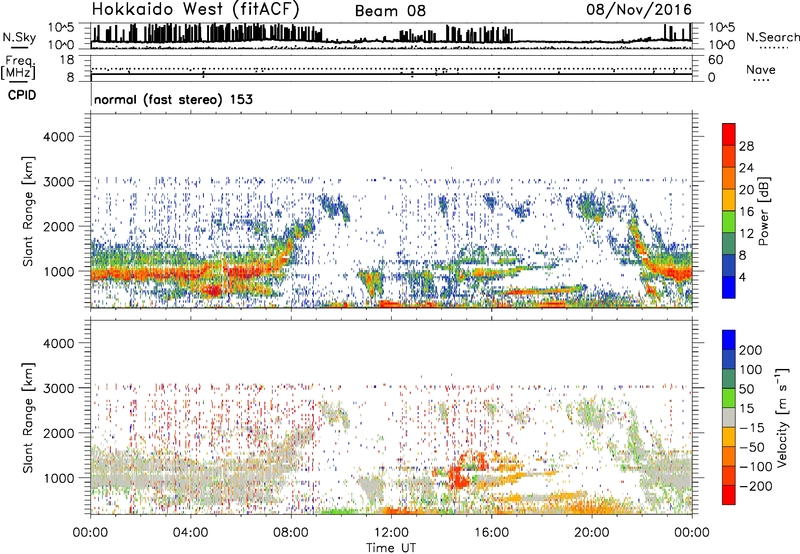Click the "Time UT" axis title
The width and height of the screenshot is (800, 554).
pos(391,547)
